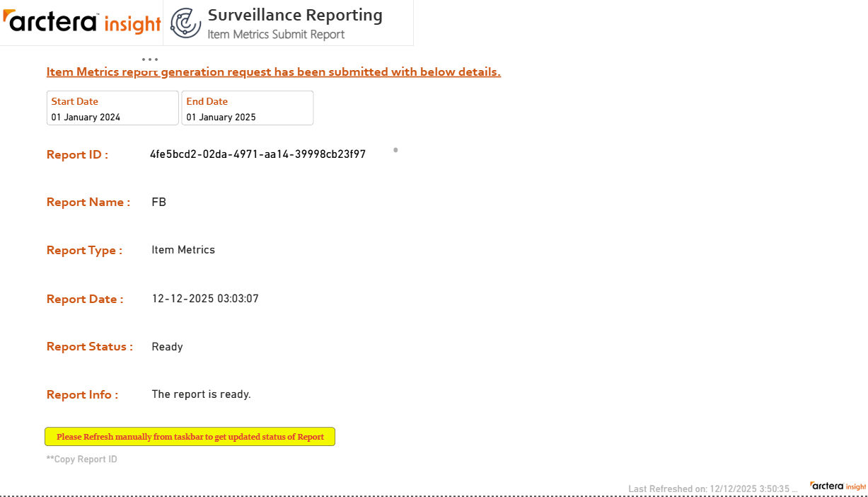The width and height of the screenshot is (868, 497).
Task: Select the Report ID value 4fe5bcd2 string
Action: point(257,154)
